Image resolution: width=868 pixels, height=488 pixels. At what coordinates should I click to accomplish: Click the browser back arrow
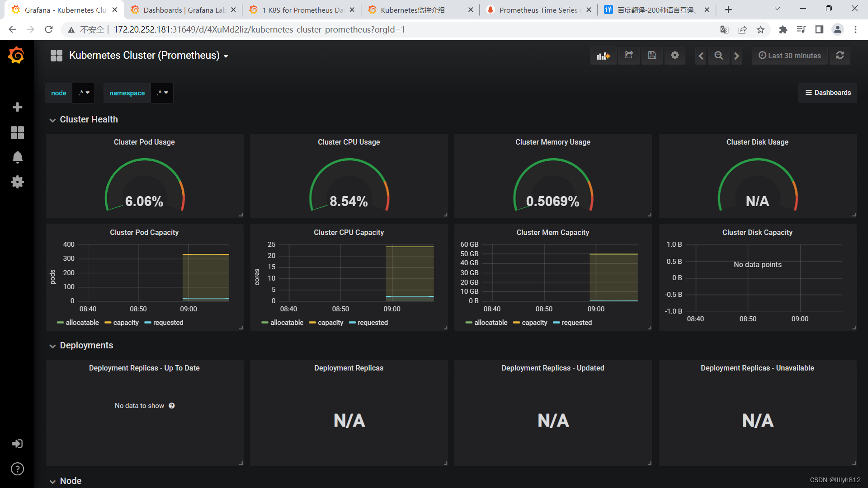12,29
